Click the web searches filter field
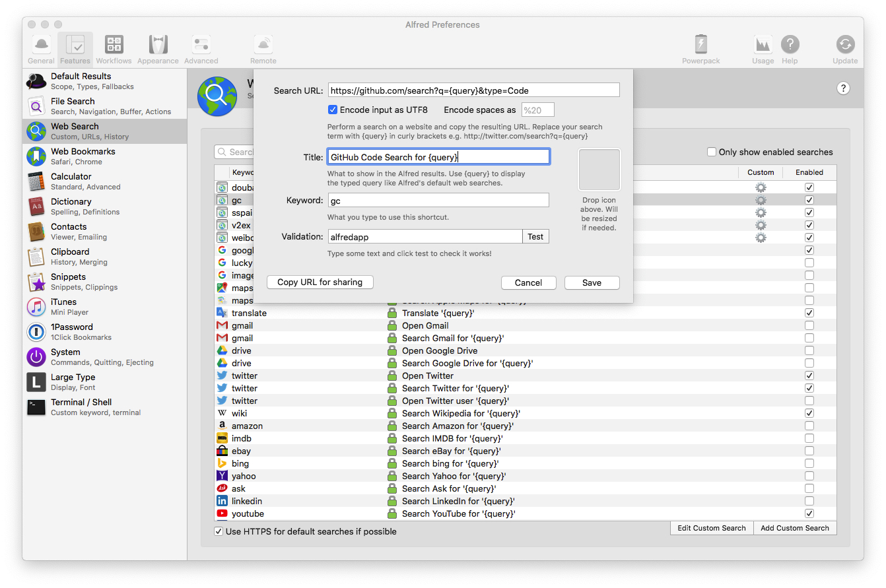The image size is (886, 588). (234, 152)
